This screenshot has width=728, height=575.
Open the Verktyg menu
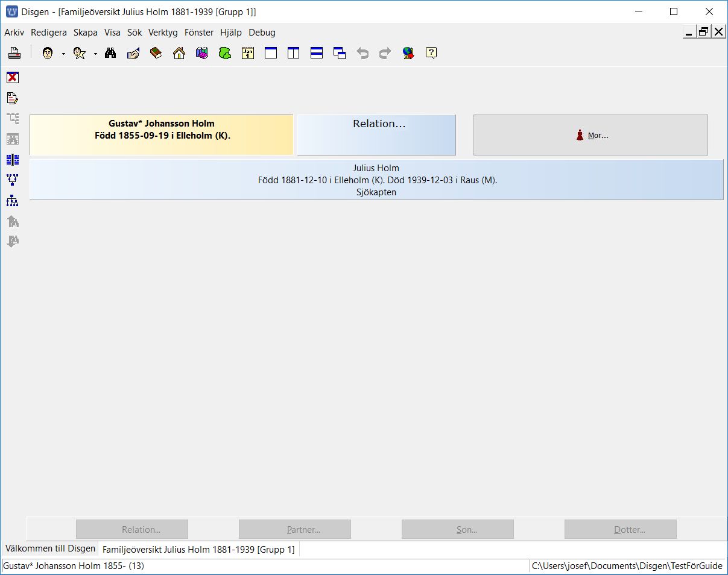(163, 33)
